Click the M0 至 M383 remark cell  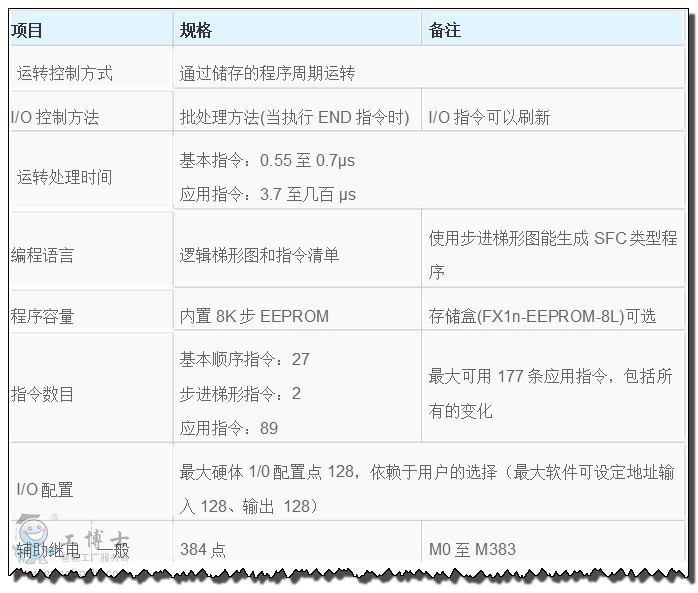pyautogui.click(x=472, y=549)
